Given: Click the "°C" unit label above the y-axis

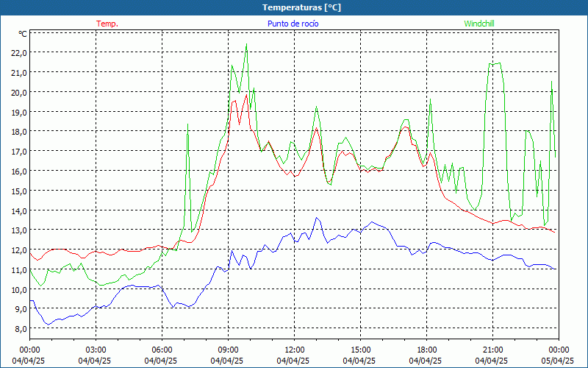Looking at the screenshot, I should click(x=23, y=34).
